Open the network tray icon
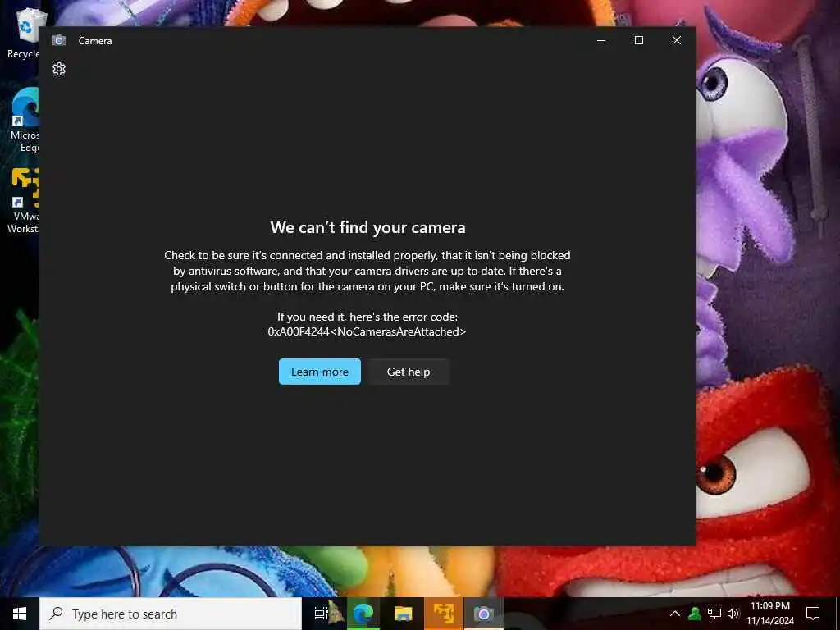This screenshot has height=630, width=840. coord(714,614)
